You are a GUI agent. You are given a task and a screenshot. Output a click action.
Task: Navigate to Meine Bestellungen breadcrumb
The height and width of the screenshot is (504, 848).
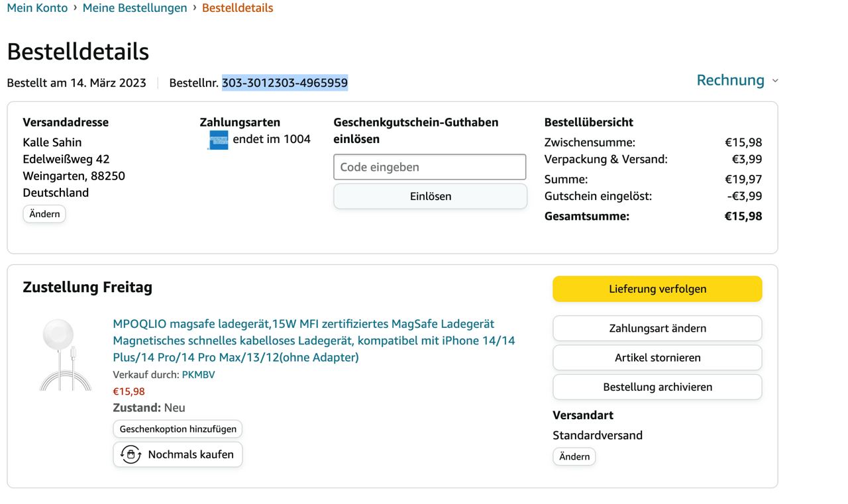click(134, 8)
